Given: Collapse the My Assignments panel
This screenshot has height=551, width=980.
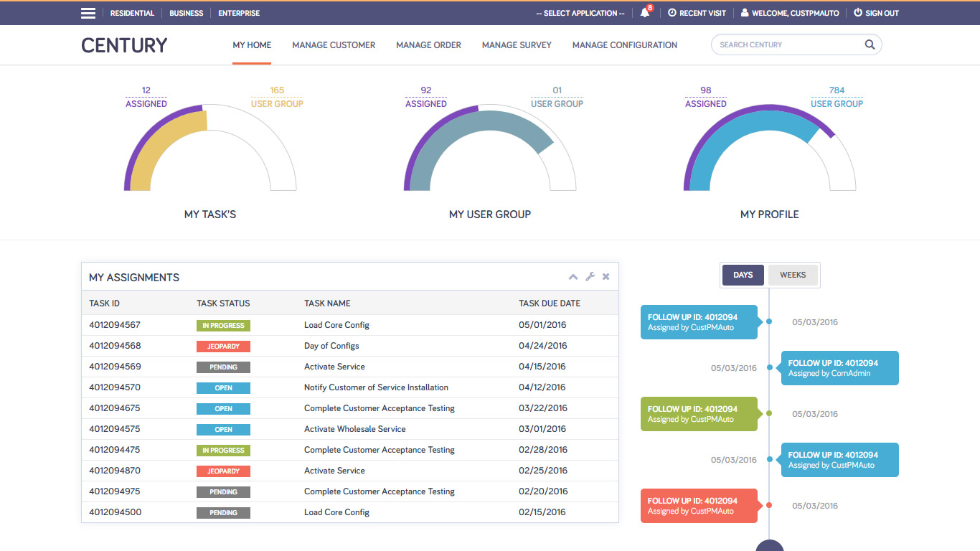Looking at the screenshot, I should [x=573, y=277].
